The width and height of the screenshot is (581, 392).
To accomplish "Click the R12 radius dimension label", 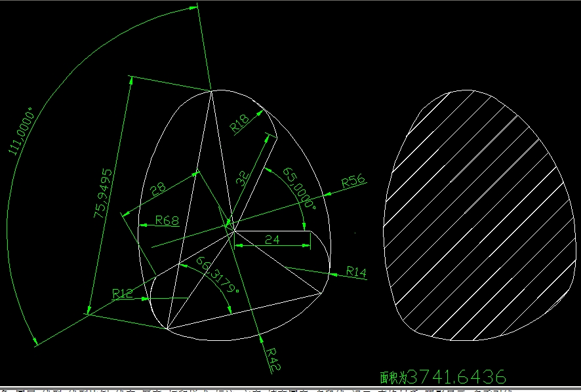I will click(122, 294).
